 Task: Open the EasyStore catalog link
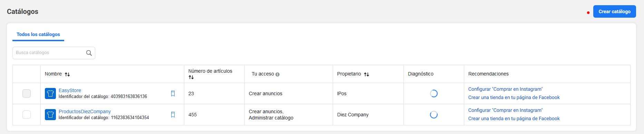coord(70,90)
